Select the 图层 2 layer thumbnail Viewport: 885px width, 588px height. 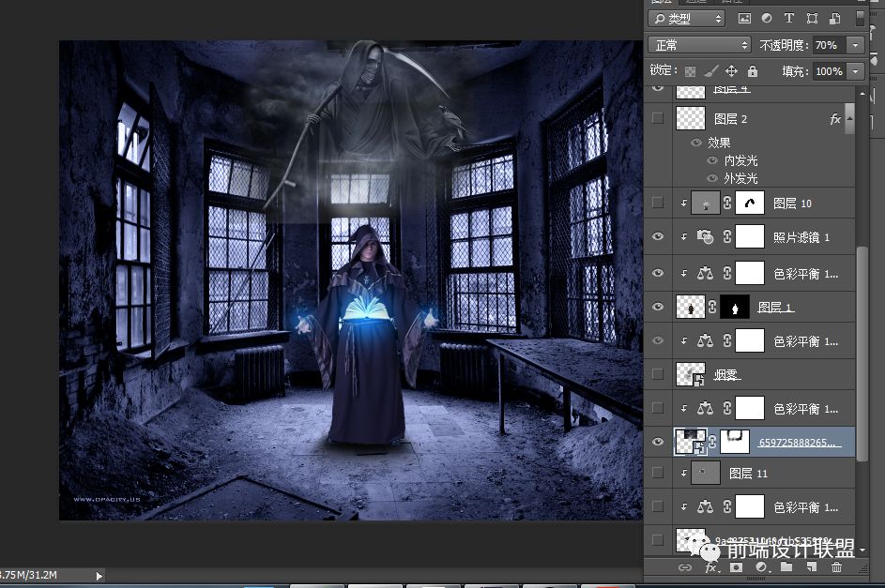(x=691, y=118)
